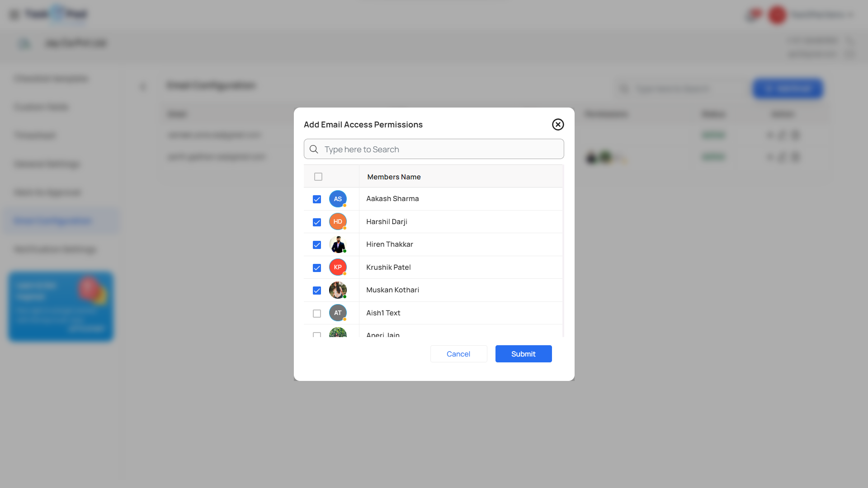
Task: Uncheck Aakash Sharma's checkbox
Action: tap(317, 199)
